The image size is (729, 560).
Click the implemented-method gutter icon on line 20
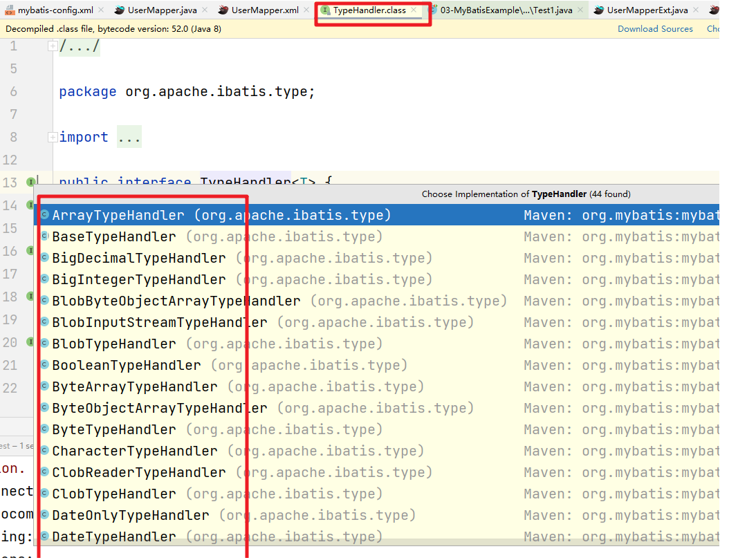(30, 342)
